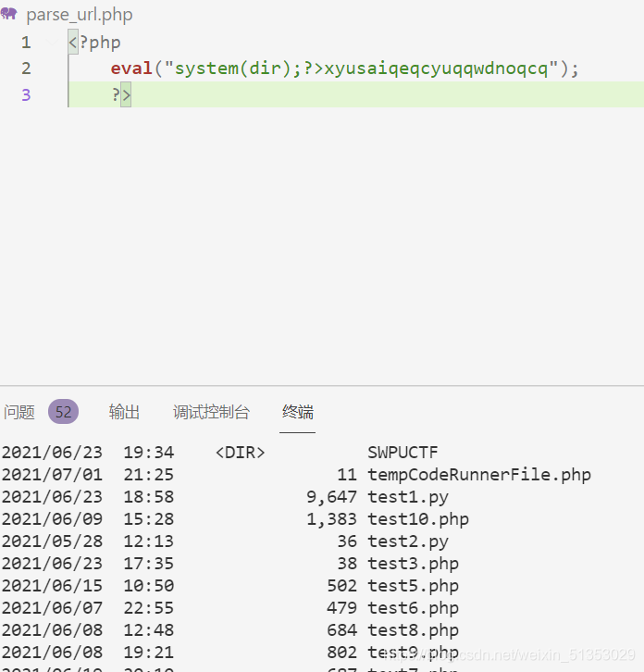Place cursor on the eval keyword

130,68
